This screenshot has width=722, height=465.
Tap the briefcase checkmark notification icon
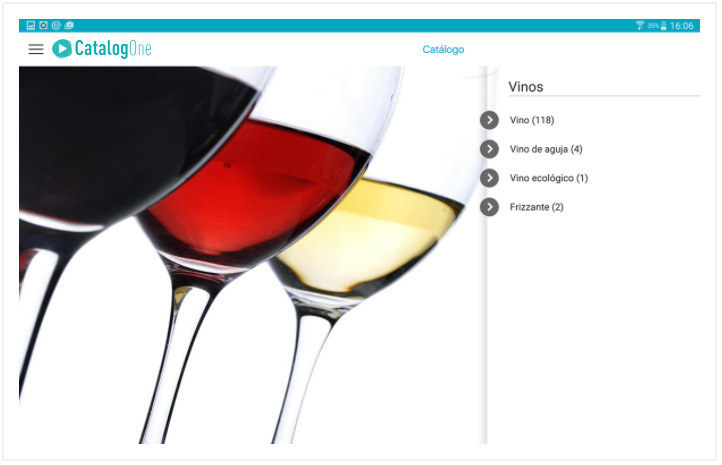(69, 25)
